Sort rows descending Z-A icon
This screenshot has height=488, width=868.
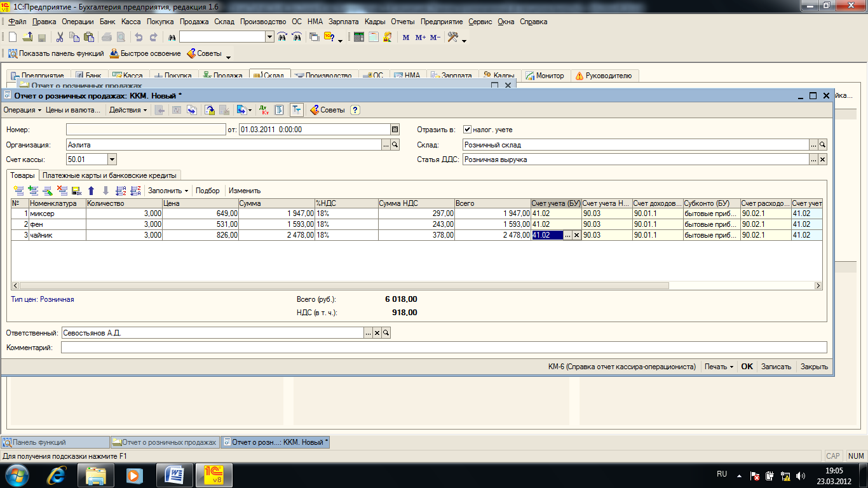pyautogui.click(x=135, y=191)
